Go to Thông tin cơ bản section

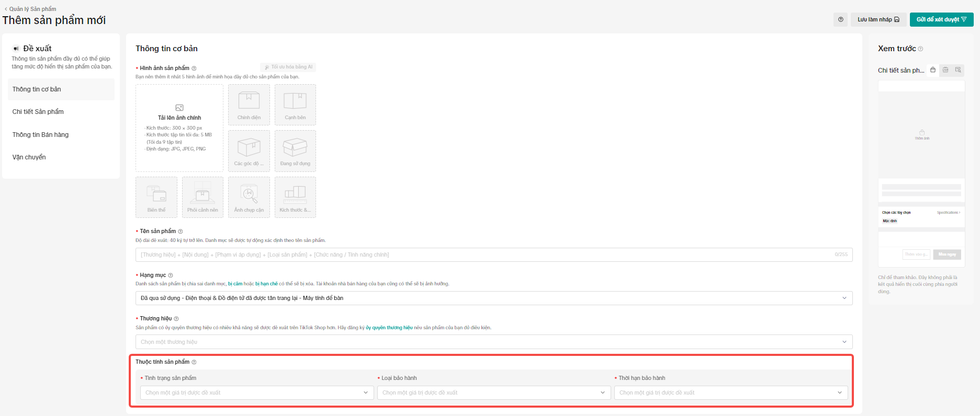click(61, 89)
